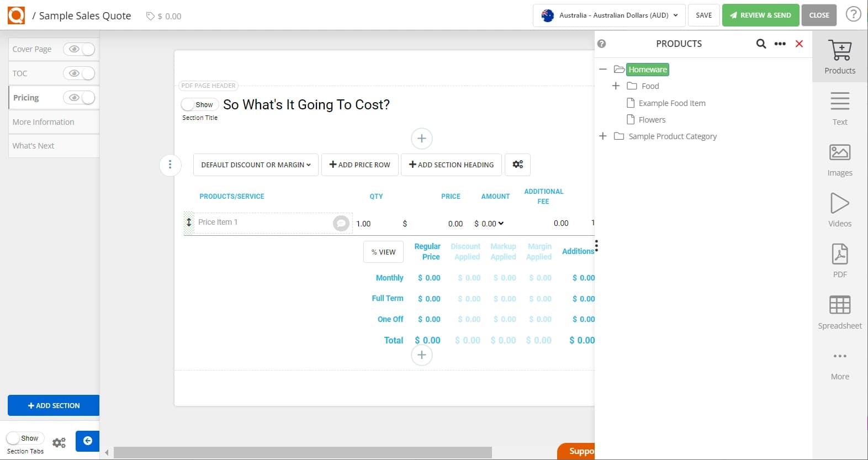Expand Sample Product Category folder

pos(603,136)
